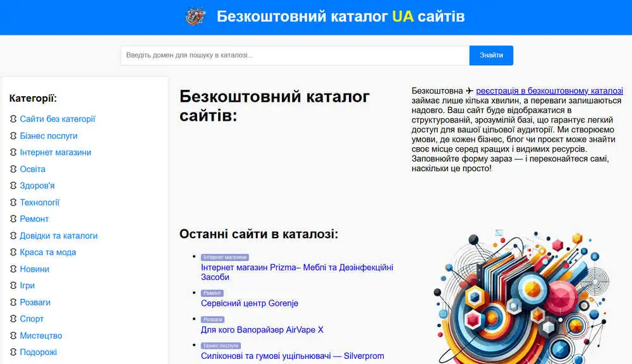
Task: Open category Сайти без категорії
Action: [58, 119]
